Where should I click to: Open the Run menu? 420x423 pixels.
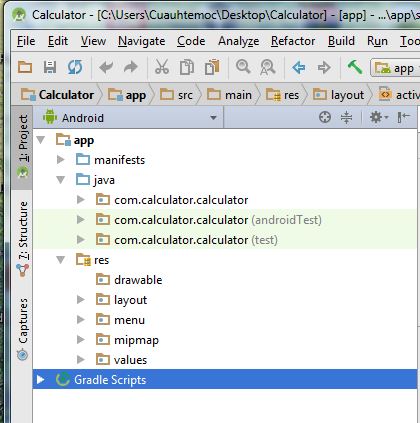click(377, 41)
